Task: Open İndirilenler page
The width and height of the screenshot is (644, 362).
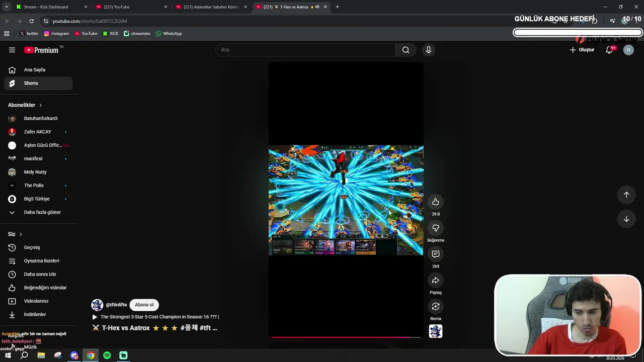Action: click(x=38, y=314)
